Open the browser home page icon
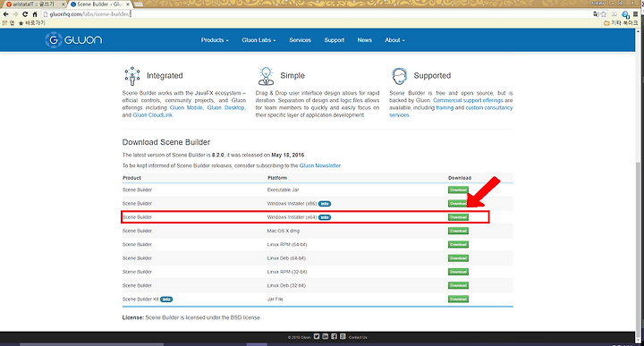This screenshot has height=346, width=644. tap(35, 14)
